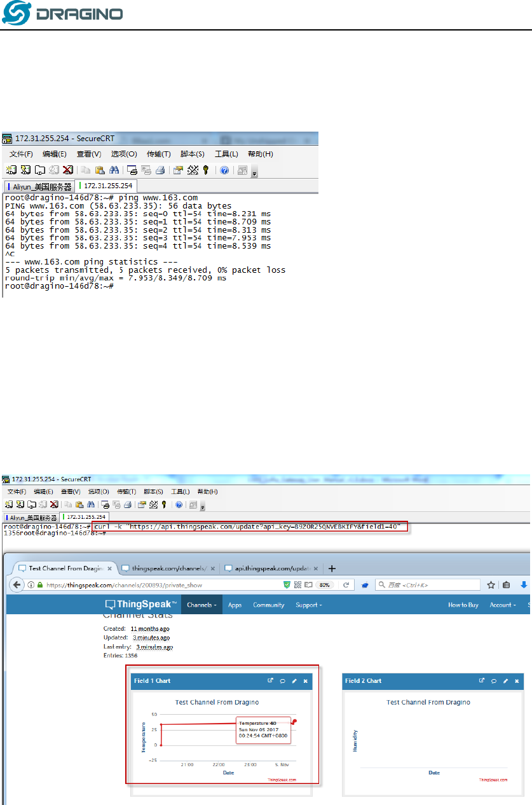This screenshot has height=805, width=532.
Task: Click the 'Updated' '3 minutes ago' timestamp
Action: (151, 637)
